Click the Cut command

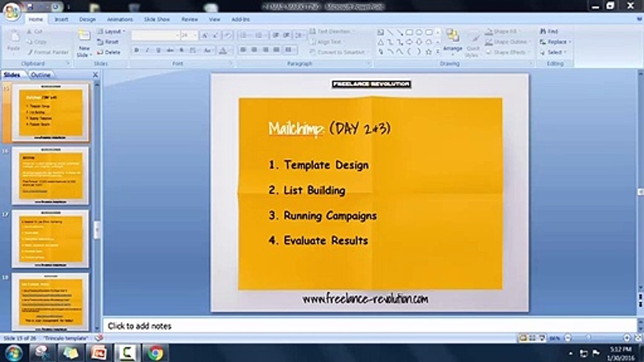click(34, 31)
